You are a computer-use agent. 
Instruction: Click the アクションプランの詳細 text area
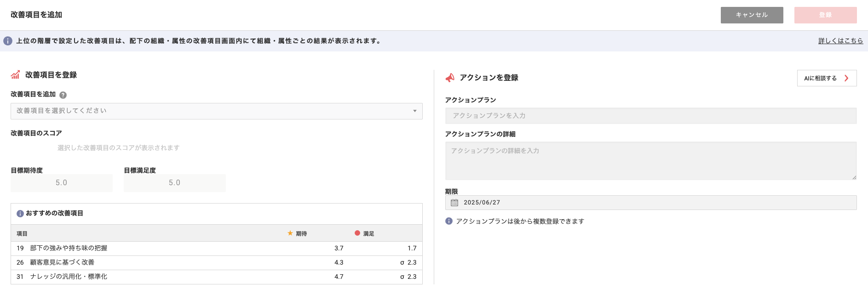[650, 161]
